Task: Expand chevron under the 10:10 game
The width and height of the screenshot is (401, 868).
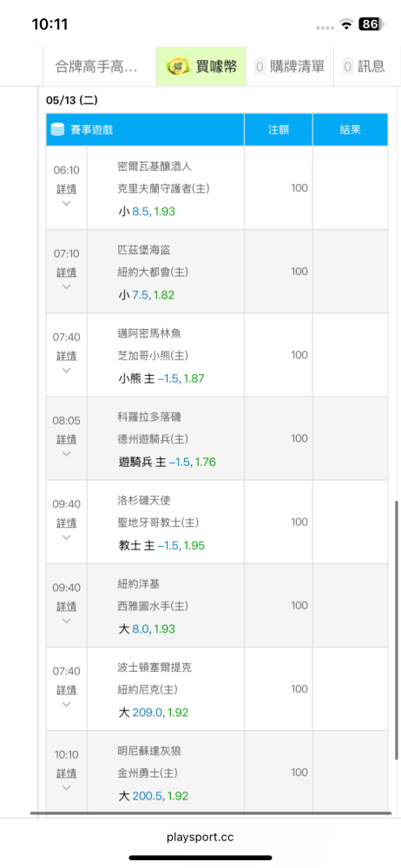Action: tap(67, 787)
